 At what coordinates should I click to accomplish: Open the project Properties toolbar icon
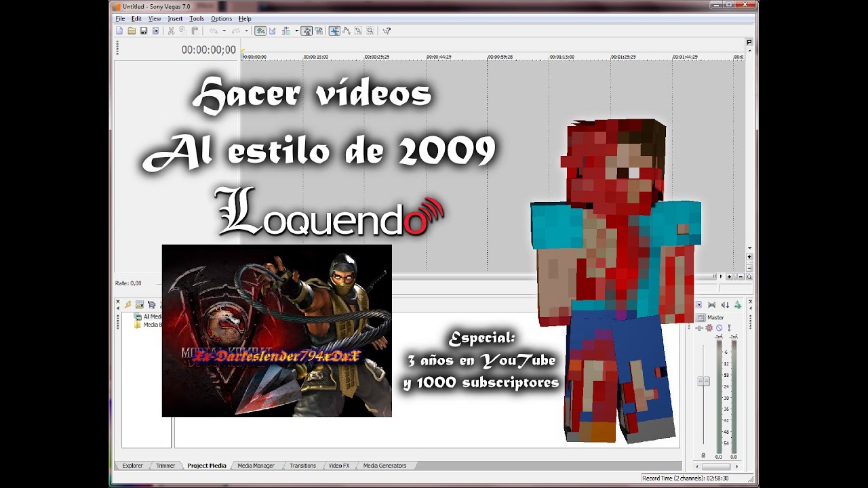tap(155, 30)
